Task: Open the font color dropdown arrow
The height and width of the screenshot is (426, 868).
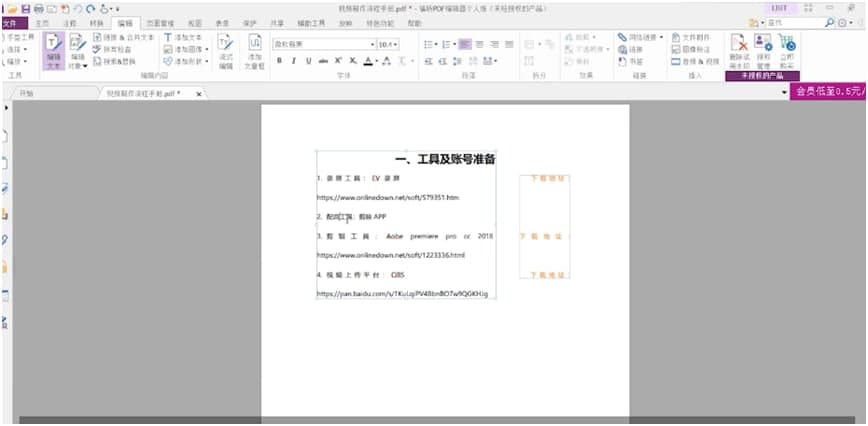Action: pyautogui.click(x=376, y=61)
